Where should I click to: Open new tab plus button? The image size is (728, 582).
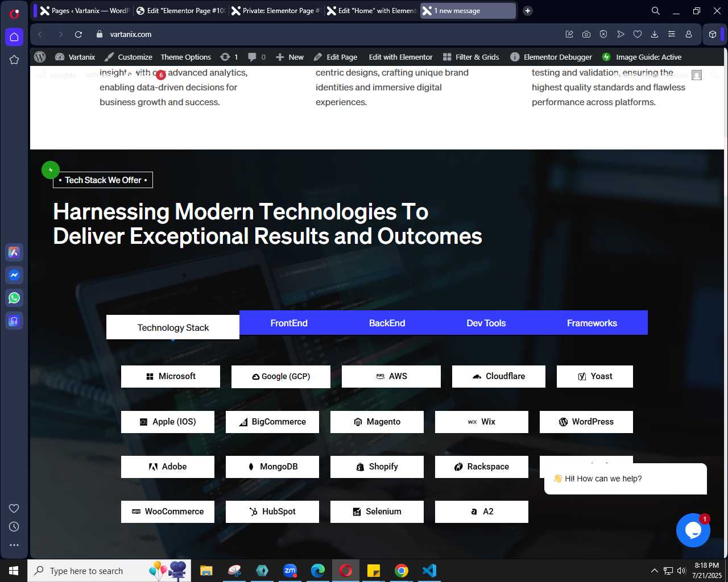click(528, 11)
